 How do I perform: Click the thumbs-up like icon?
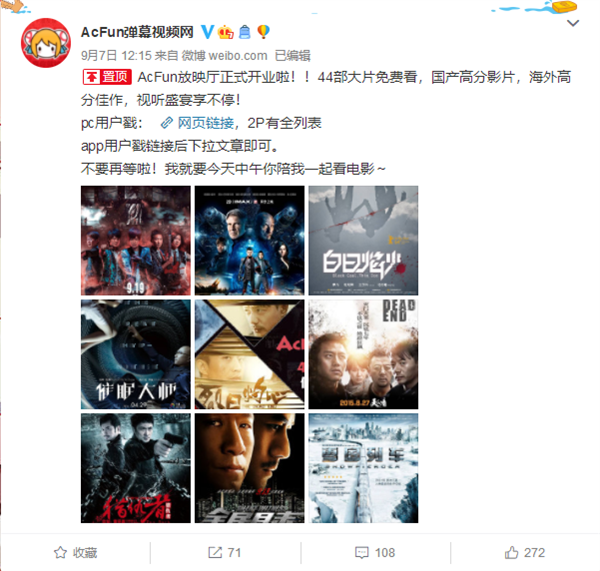tap(511, 552)
